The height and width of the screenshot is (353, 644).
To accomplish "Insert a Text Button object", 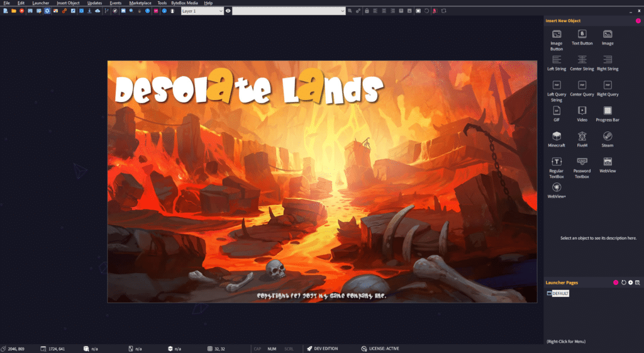I will (582, 37).
